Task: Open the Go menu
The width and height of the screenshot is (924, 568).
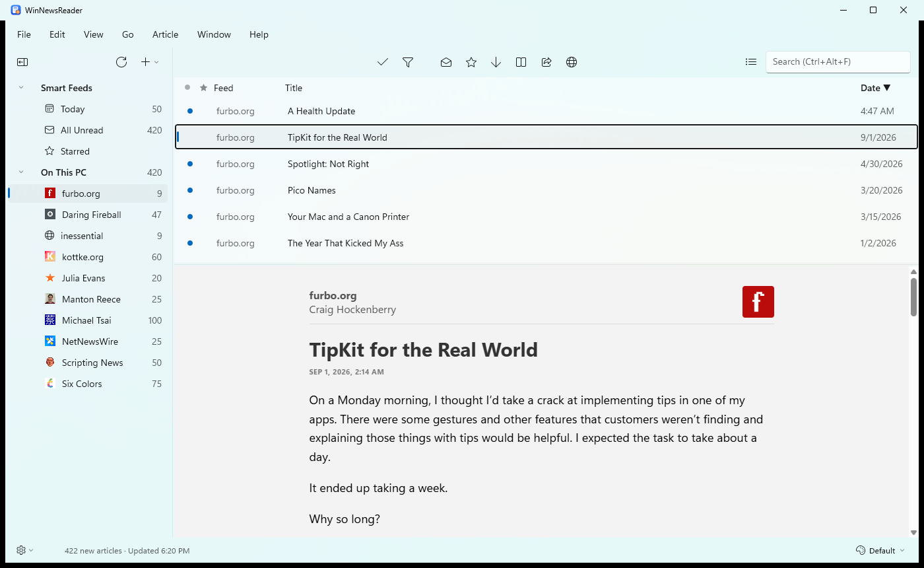Action: 128,34
